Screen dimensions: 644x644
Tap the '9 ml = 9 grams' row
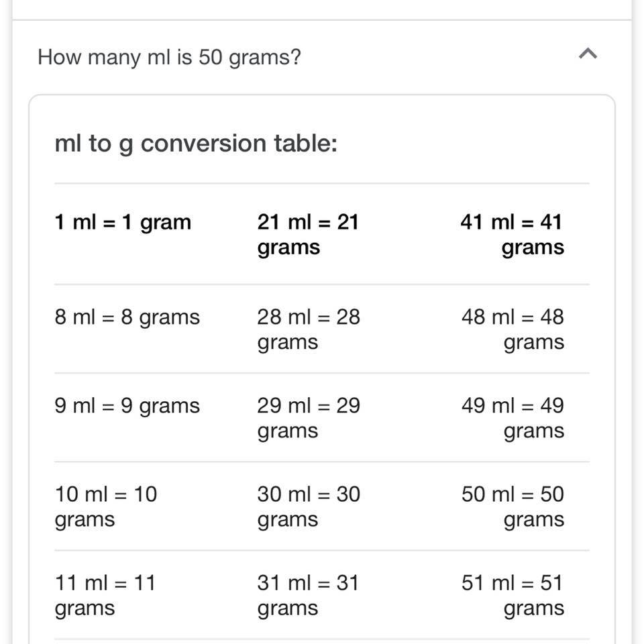127,406
